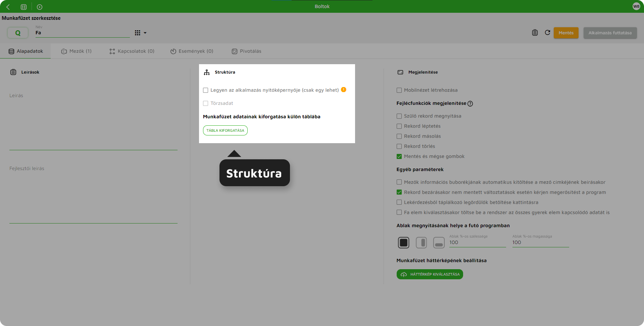644x326 pixels.
Task: Open the WB user avatar menu
Action: [x=636, y=6]
